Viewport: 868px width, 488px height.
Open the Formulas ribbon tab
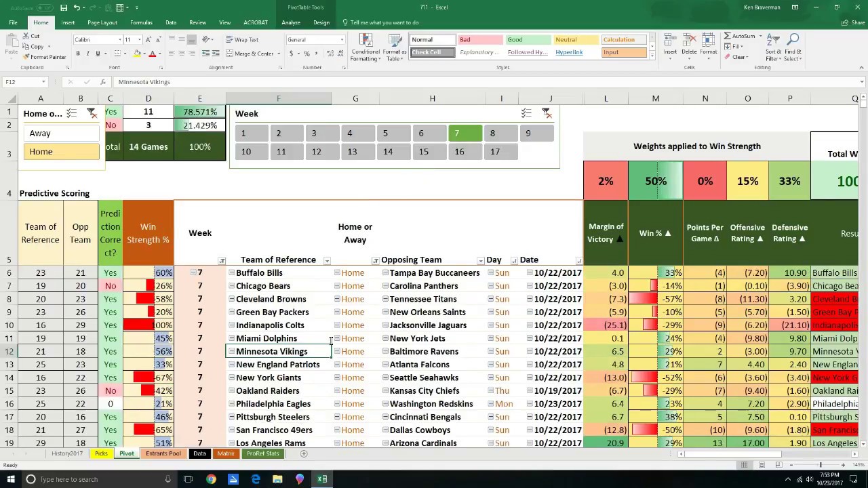(x=141, y=22)
